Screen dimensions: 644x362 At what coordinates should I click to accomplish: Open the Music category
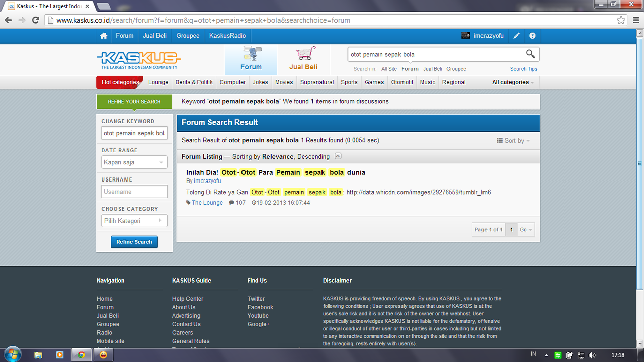click(427, 82)
